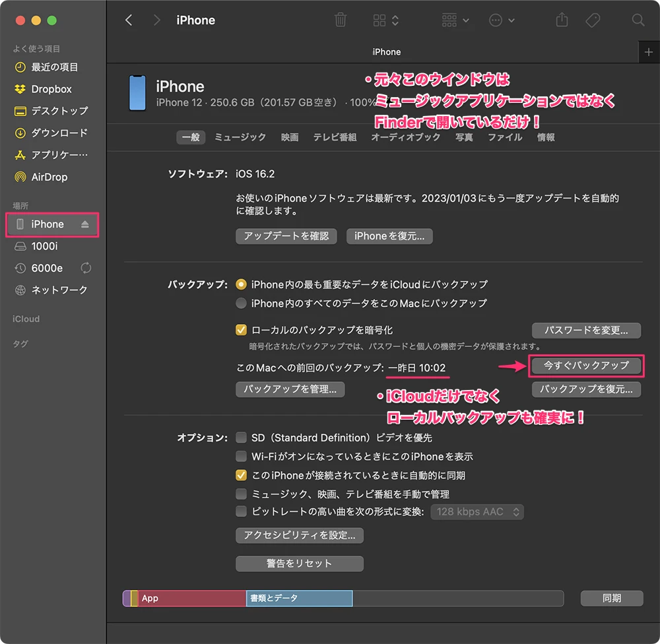The image size is (660, 644).
Task: Click iPhoneを復元 button
Action: coord(389,236)
